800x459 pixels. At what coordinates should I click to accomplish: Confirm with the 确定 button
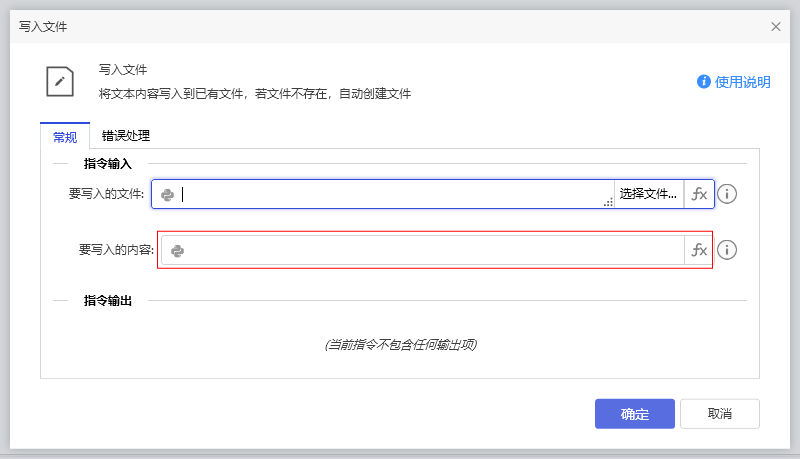tap(634, 414)
